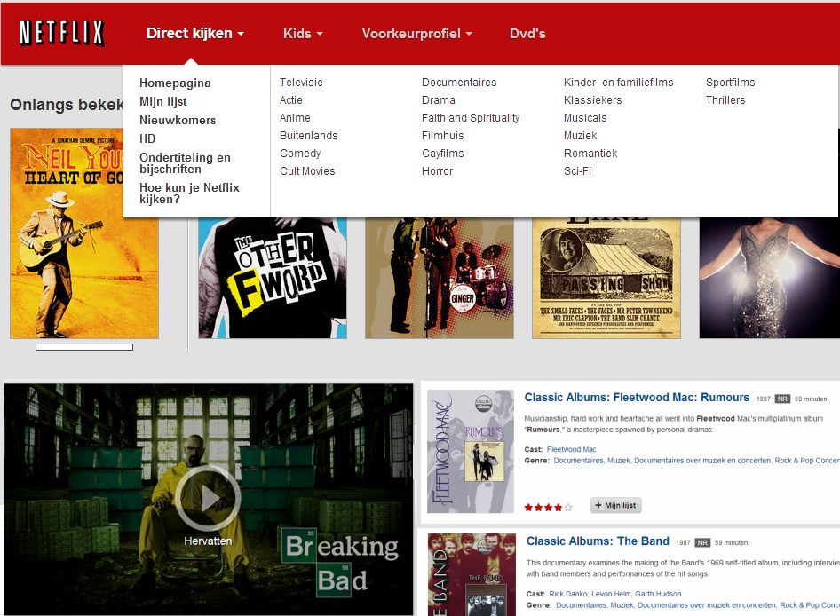
Task: Click the Hervatten label
Action: coord(208,541)
